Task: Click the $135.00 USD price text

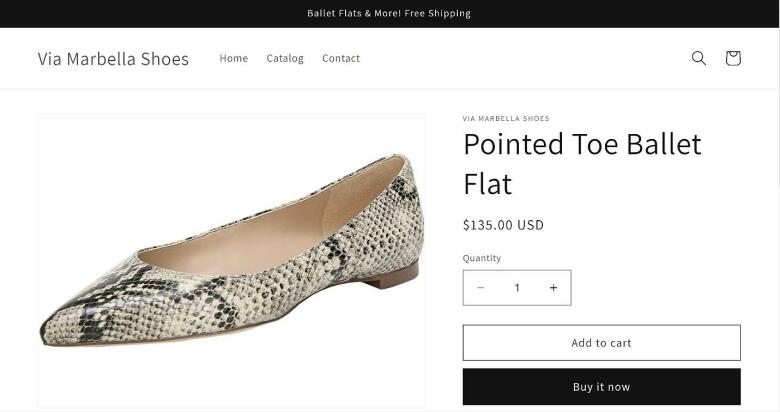Action: [503, 225]
